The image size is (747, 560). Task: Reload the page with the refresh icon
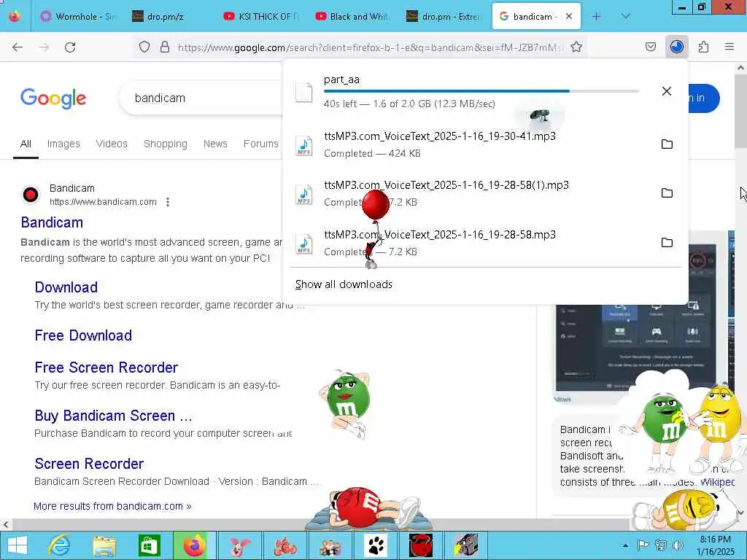click(x=70, y=47)
